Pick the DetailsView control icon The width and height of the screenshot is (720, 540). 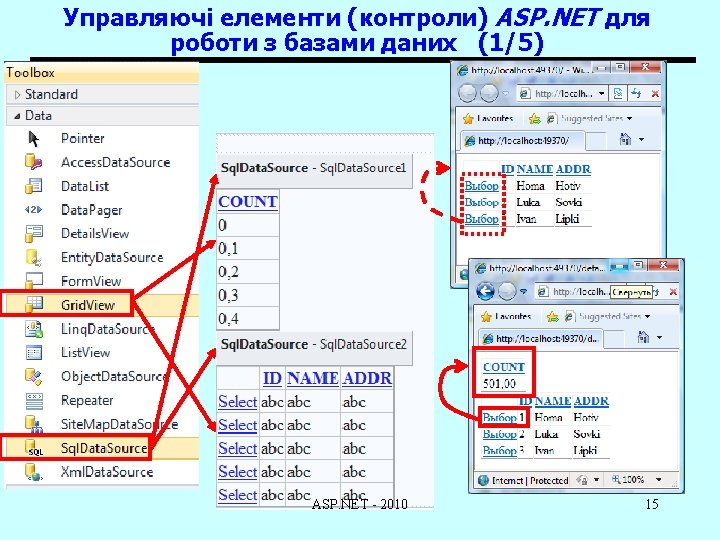(34, 233)
